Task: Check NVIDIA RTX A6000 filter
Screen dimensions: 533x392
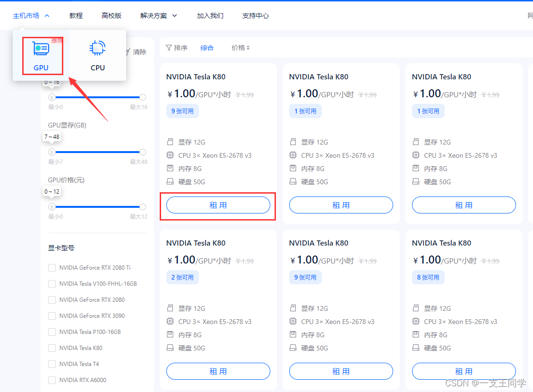Action: click(x=52, y=380)
